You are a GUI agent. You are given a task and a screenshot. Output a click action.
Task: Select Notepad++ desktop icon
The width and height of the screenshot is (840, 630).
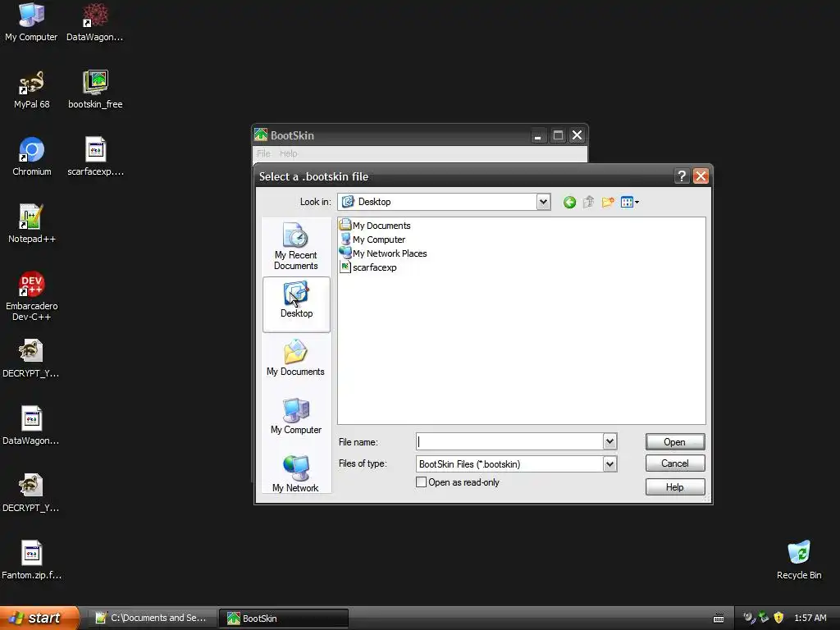tap(32, 224)
